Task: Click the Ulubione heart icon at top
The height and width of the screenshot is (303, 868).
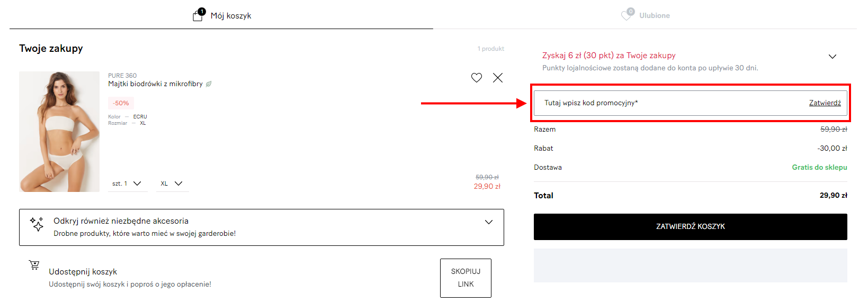Action: [627, 15]
